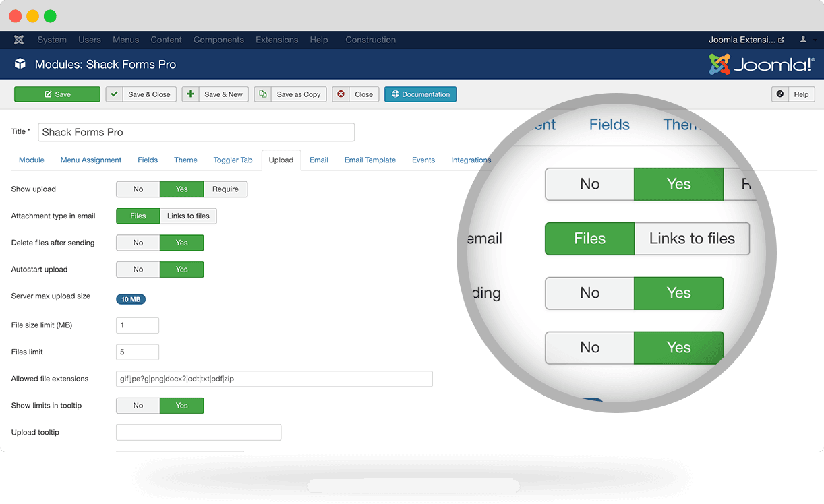This screenshot has height=504, width=824.
Task: Click the Title input field
Action: [196, 132]
